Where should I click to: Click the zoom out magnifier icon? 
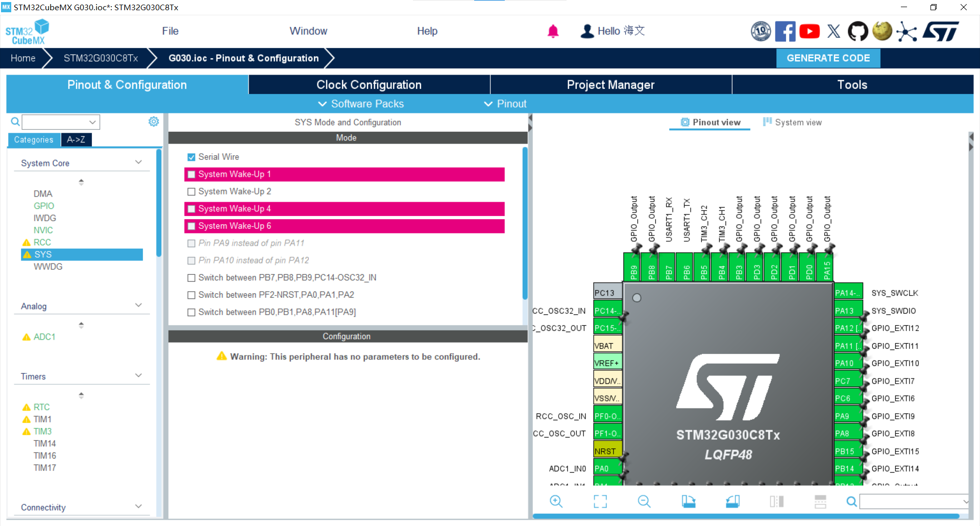pos(644,501)
